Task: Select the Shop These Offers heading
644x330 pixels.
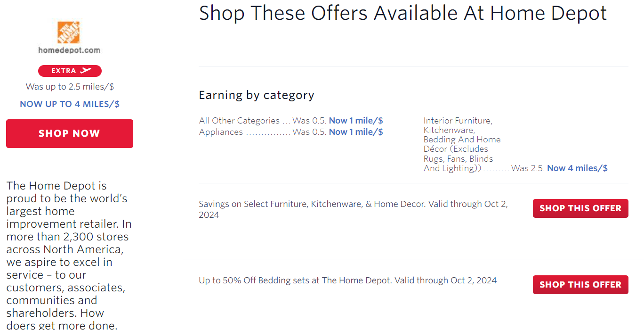Action: tap(402, 13)
